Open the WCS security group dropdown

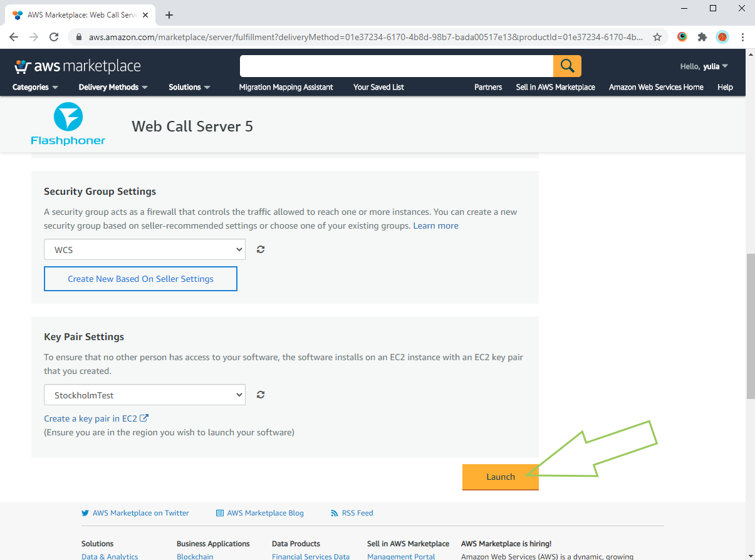pos(144,249)
